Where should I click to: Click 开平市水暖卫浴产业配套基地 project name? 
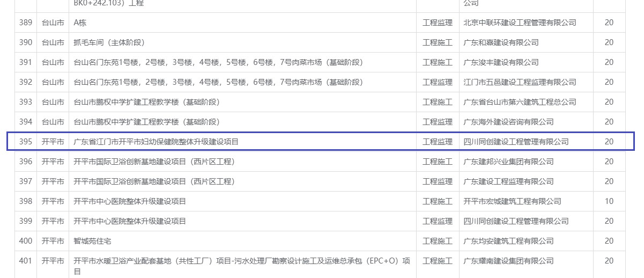click(x=242, y=266)
